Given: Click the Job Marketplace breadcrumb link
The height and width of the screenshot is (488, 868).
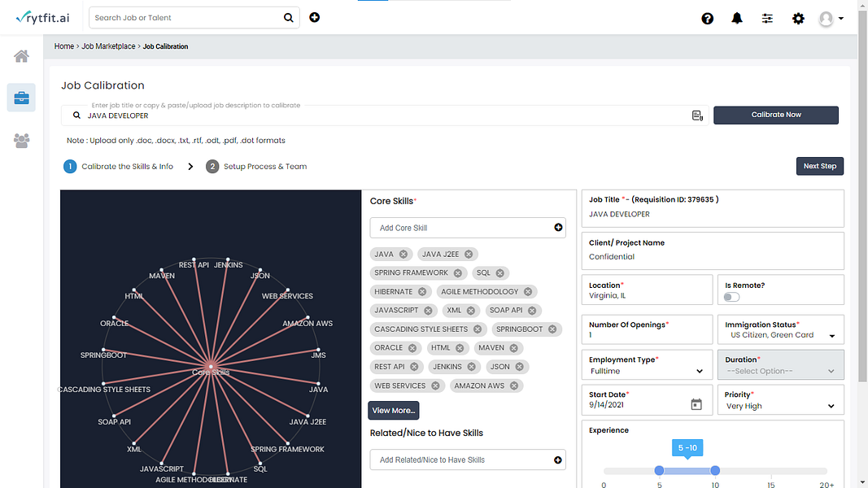Looking at the screenshot, I should tap(108, 46).
